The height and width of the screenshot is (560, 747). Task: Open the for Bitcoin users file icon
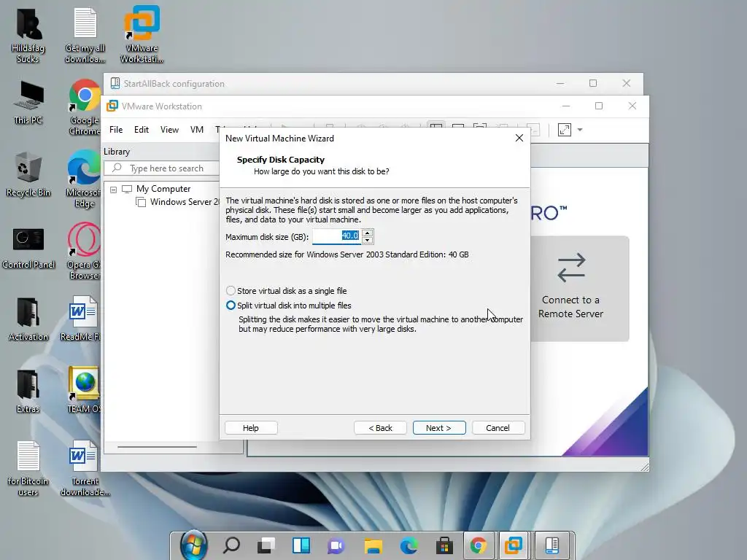[x=28, y=469]
